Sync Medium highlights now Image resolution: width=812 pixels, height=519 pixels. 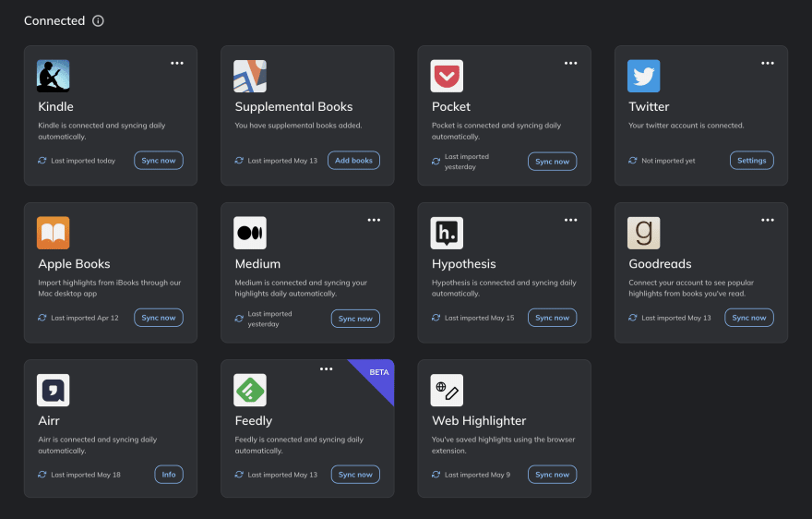355,319
